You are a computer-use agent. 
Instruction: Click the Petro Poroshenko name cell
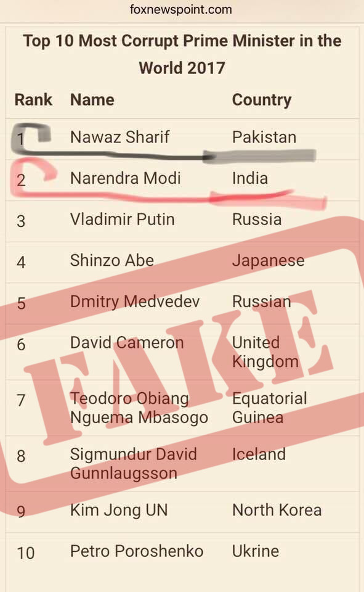137,551
